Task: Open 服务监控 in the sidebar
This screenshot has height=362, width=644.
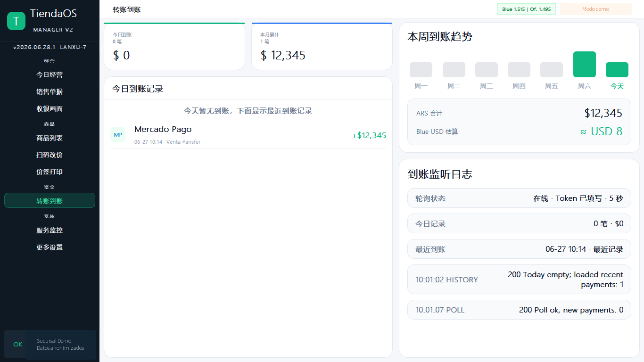Action: pos(50,230)
